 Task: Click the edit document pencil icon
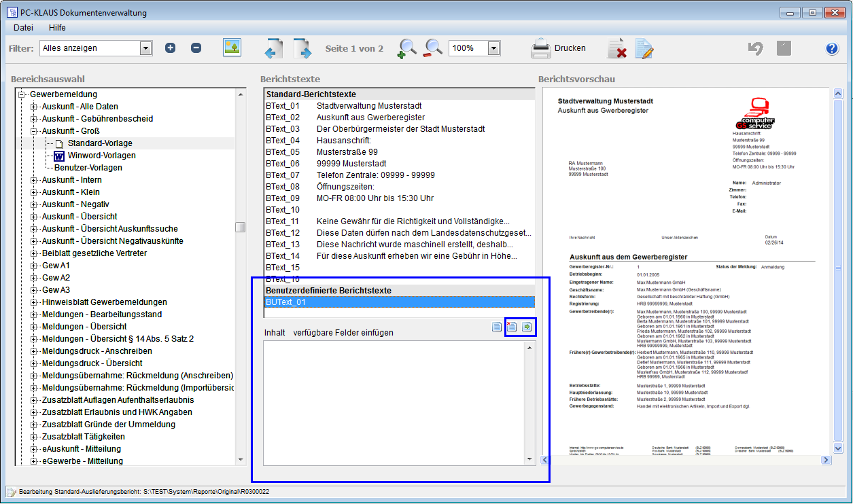click(x=644, y=48)
